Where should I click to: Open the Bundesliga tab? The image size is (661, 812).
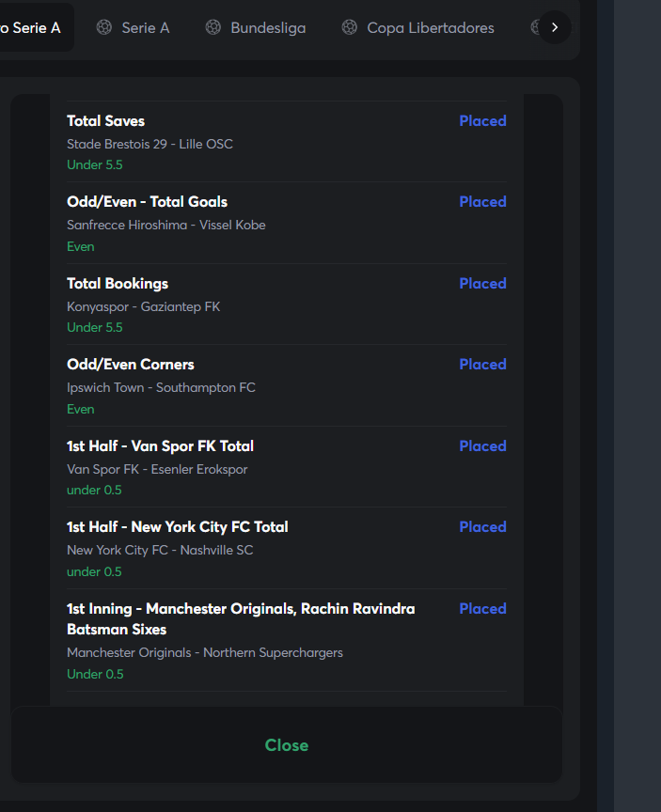tap(256, 27)
